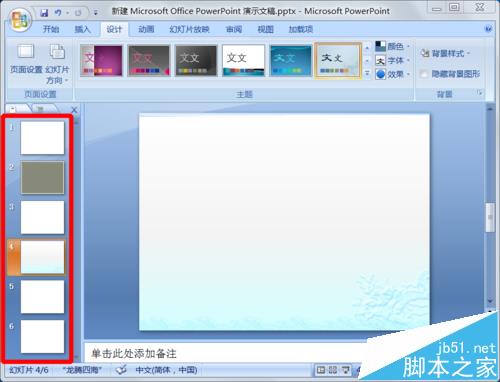Click the vertical scrollbar thumb
The image size is (500, 382).
click(x=490, y=217)
